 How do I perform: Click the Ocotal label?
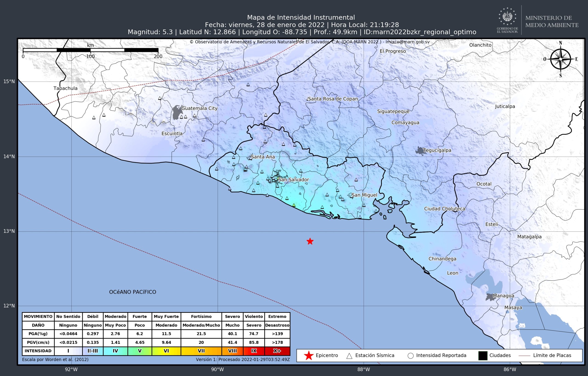click(484, 184)
